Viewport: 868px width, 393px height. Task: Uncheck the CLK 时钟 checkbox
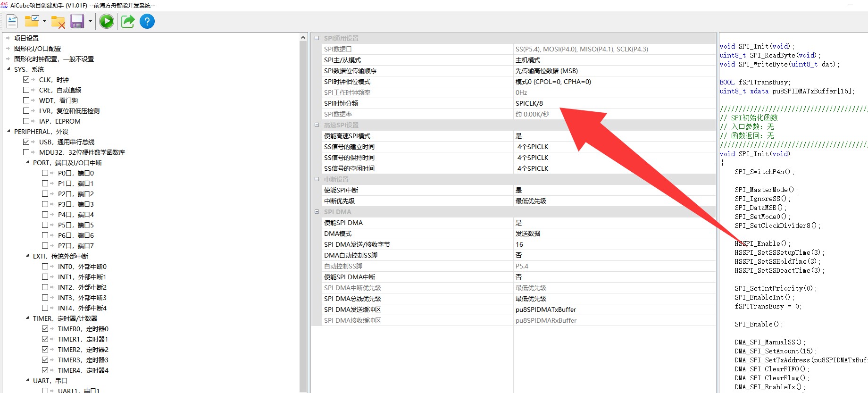(x=26, y=80)
